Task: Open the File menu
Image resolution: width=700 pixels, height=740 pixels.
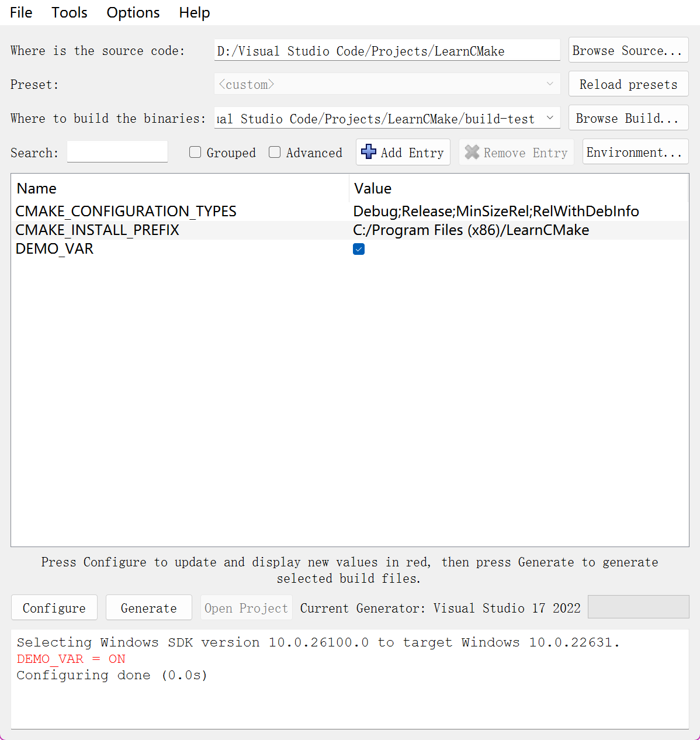Action: 21,12
